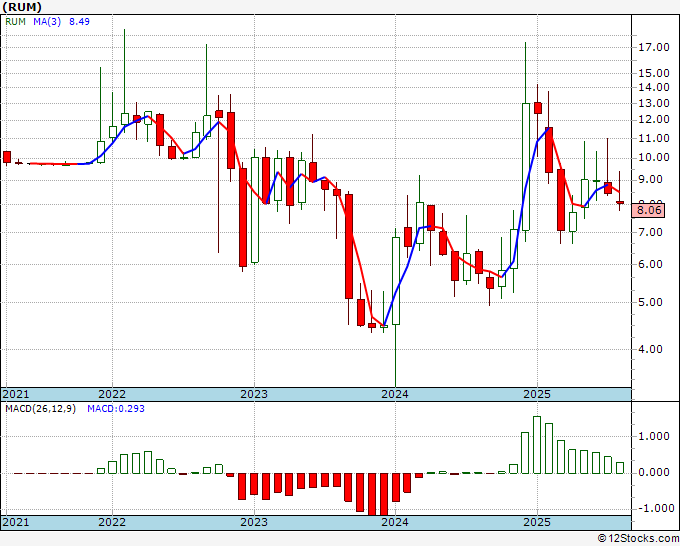
Task: Click 2023 on the MACD time axis
Action: pos(254,522)
